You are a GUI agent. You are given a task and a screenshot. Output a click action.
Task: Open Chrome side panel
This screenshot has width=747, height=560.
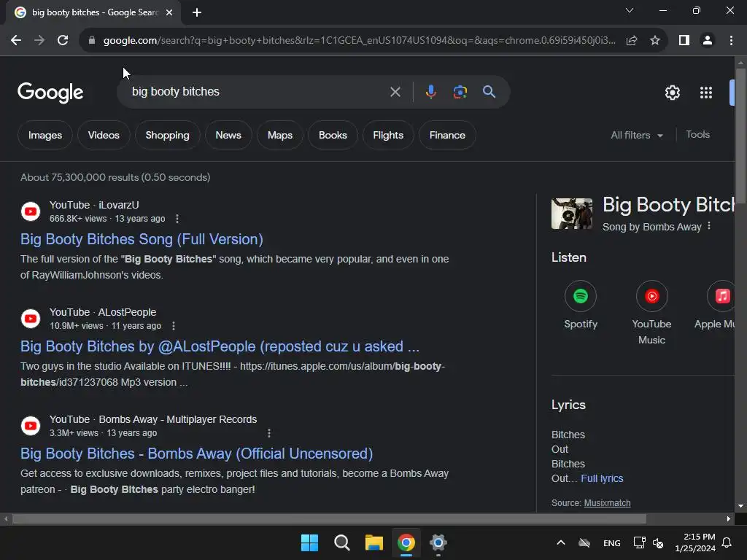tap(684, 41)
